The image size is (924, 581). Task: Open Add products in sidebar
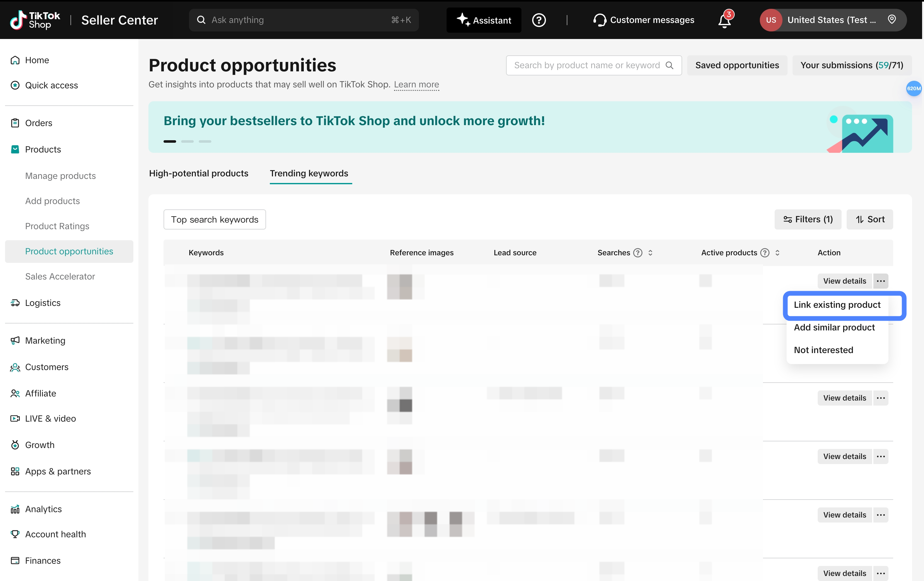coord(52,201)
